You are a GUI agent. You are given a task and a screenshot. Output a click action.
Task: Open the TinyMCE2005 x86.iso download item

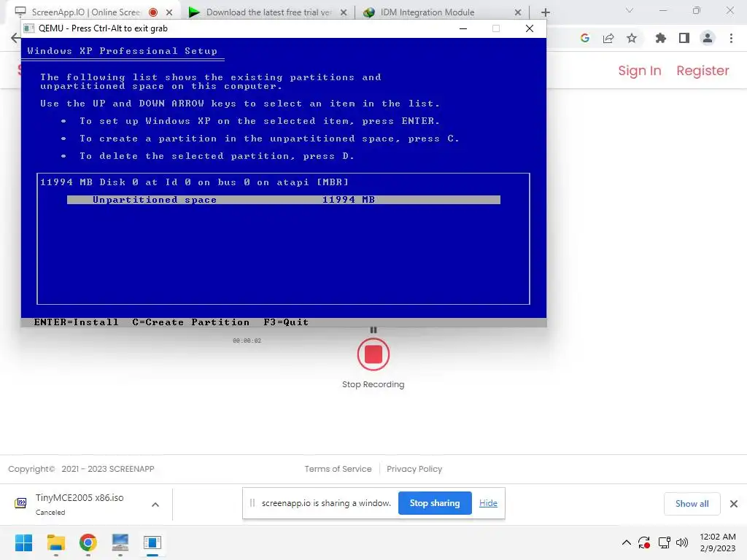pos(80,504)
